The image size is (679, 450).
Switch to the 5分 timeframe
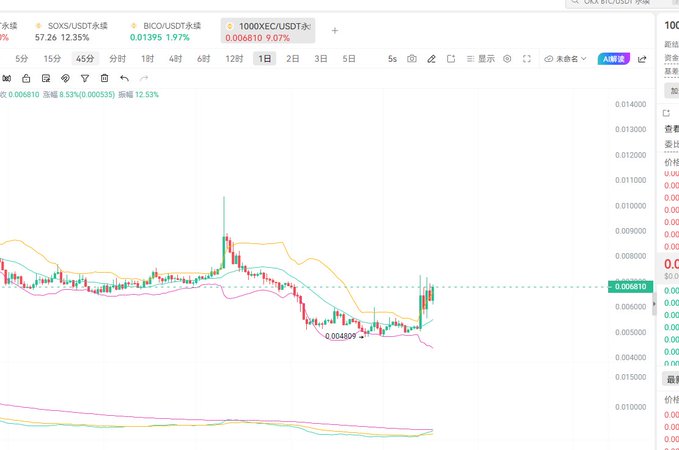tap(22, 59)
